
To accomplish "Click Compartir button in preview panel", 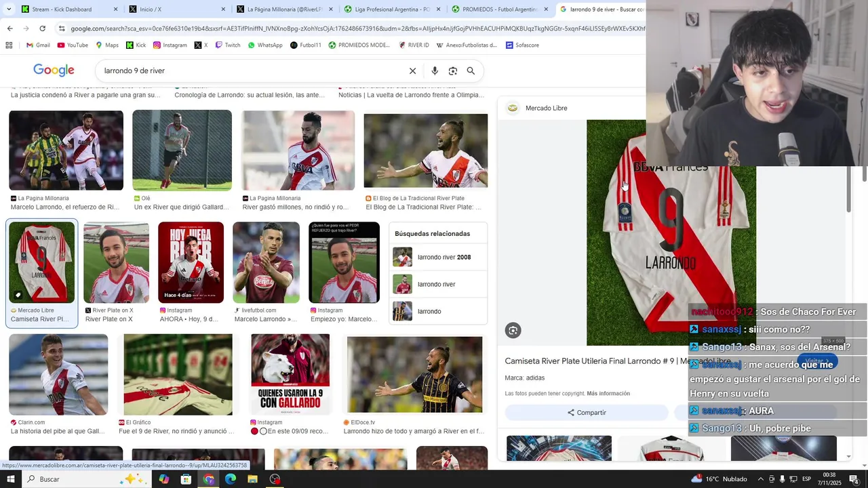I will [x=587, y=412].
